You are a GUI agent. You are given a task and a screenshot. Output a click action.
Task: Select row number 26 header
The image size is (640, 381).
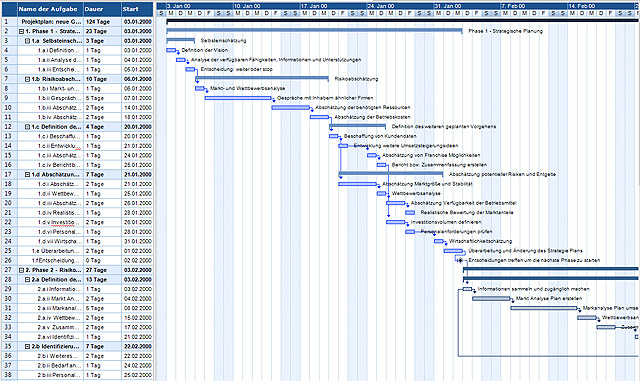pyautogui.click(x=9, y=261)
